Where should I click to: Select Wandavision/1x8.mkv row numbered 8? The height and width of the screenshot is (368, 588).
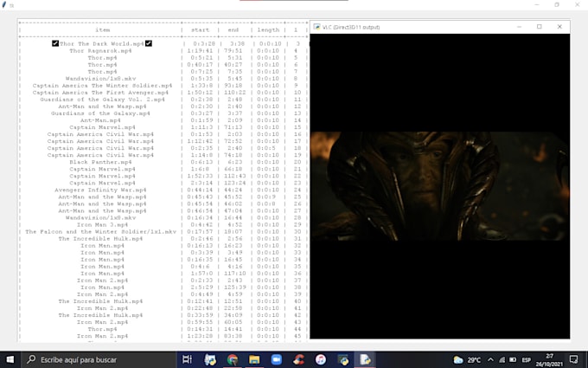tap(100, 79)
